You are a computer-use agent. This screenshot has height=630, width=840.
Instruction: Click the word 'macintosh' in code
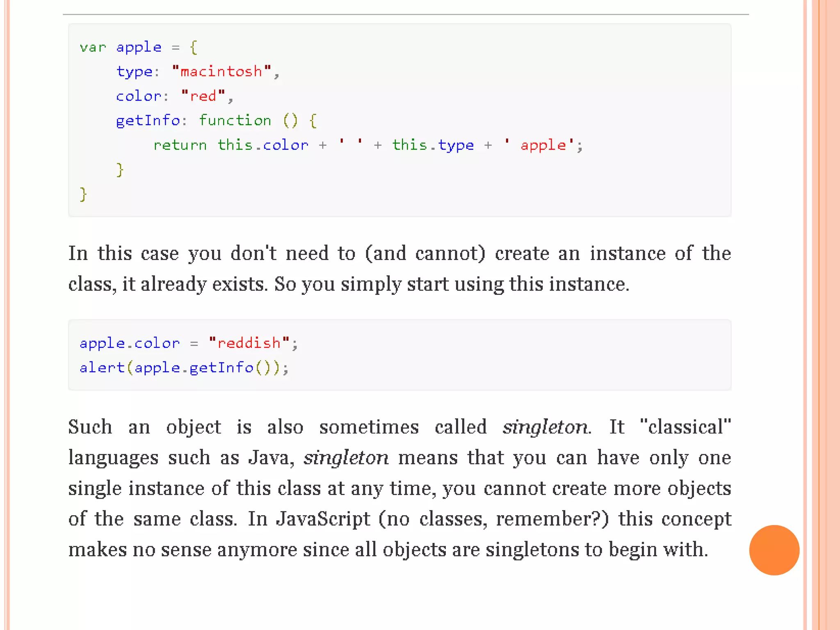(221, 71)
